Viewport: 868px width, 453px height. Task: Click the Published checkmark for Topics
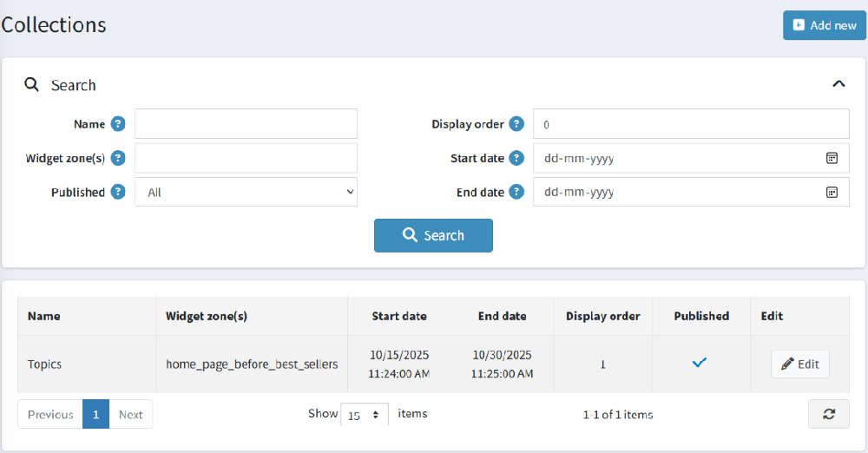(x=700, y=363)
